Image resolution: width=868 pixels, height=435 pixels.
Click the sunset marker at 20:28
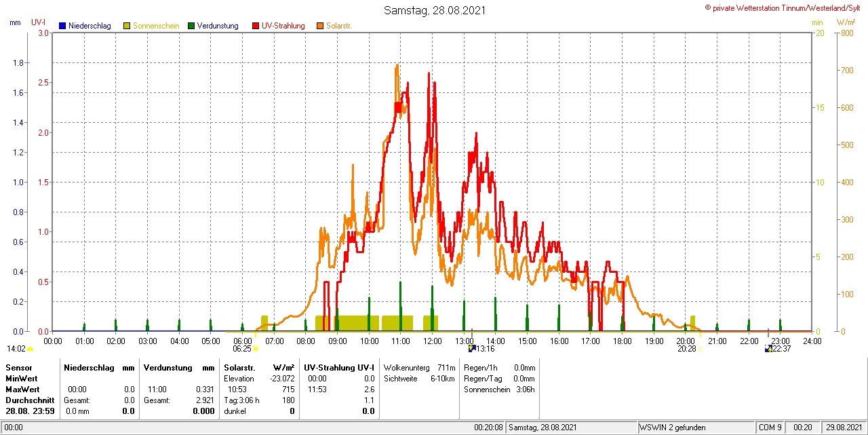(x=700, y=349)
